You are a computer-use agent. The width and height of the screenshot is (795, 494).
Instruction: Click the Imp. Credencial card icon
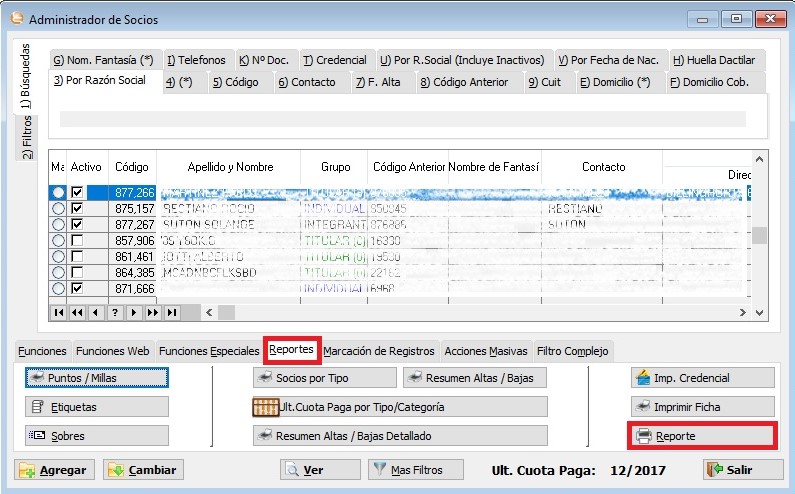643,378
